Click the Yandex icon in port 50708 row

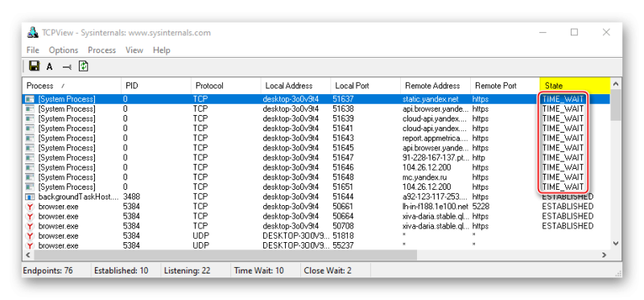tap(30, 227)
